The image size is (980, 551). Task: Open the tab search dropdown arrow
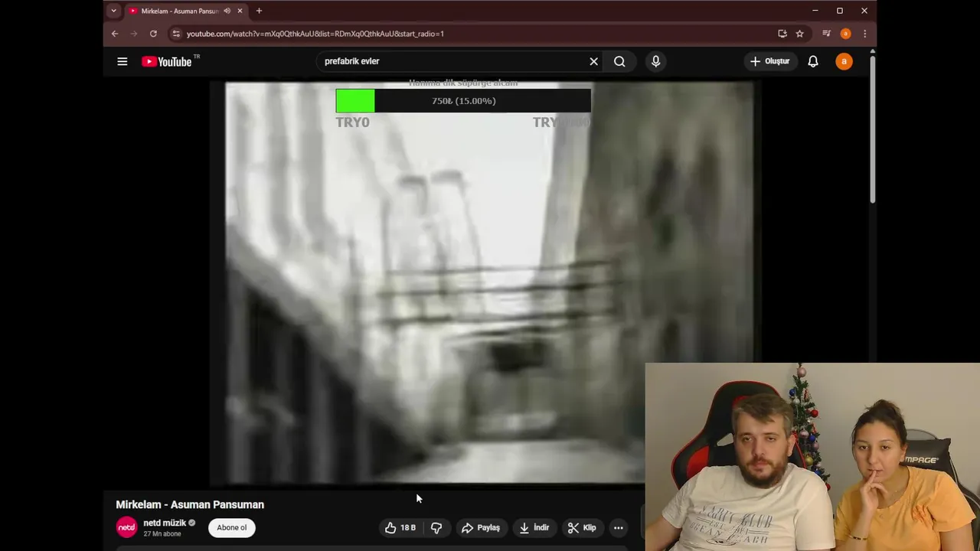point(113,11)
